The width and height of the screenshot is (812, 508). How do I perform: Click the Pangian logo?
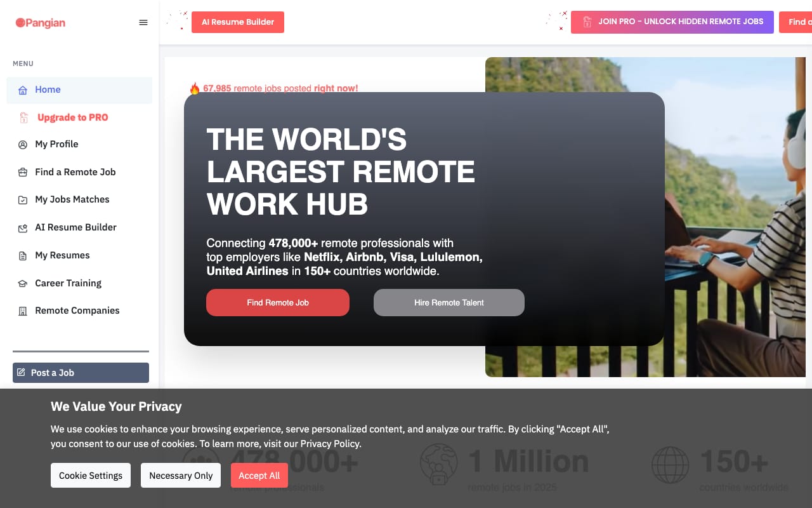(x=41, y=23)
